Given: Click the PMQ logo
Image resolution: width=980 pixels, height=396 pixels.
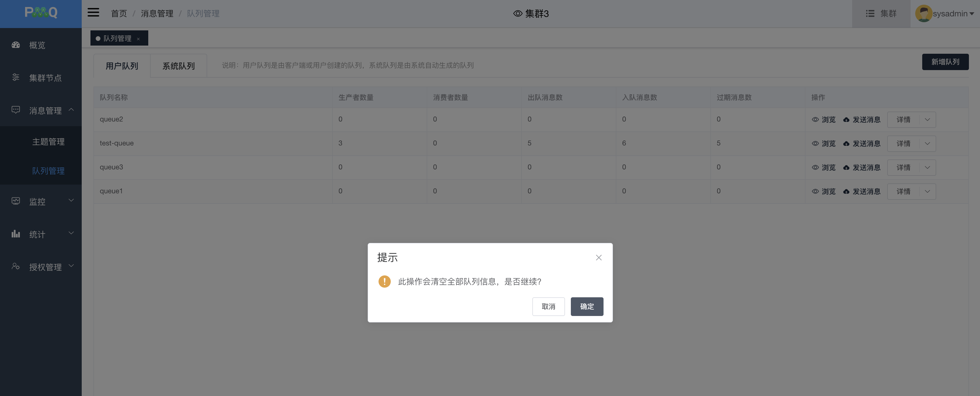Looking at the screenshot, I should (41, 13).
